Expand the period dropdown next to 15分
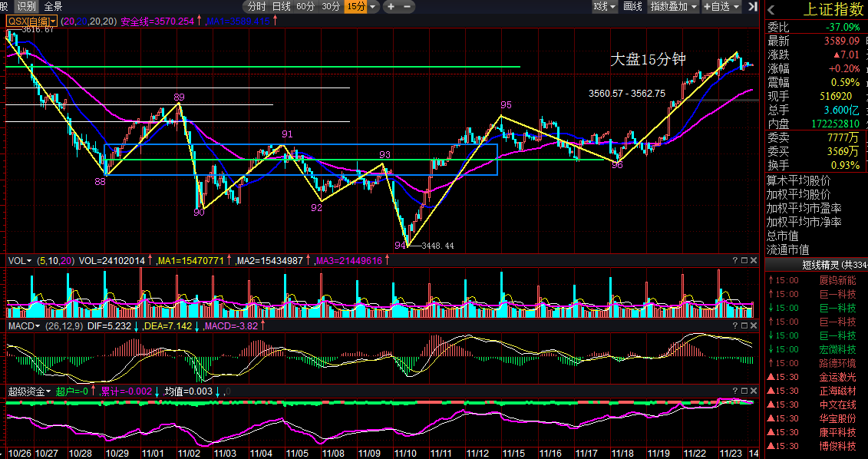This screenshot has width=868, height=459. 374,7
